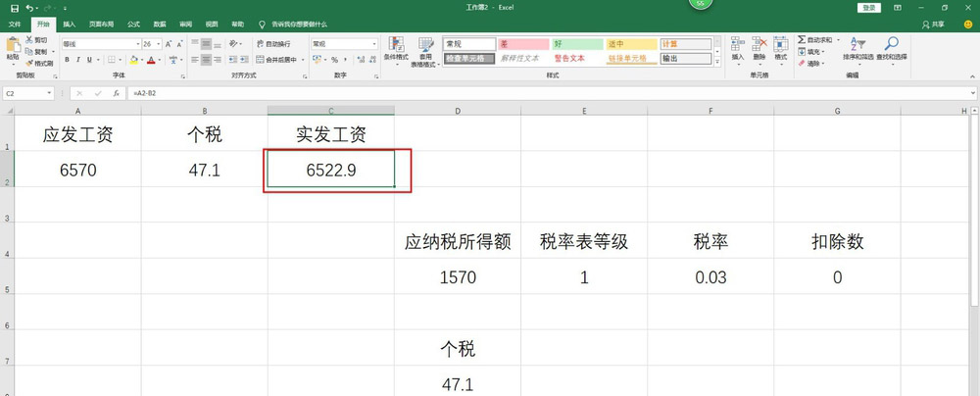Open the number format dropdown (常规)
Viewport: 980px width, 396px height.
click(x=373, y=44)
